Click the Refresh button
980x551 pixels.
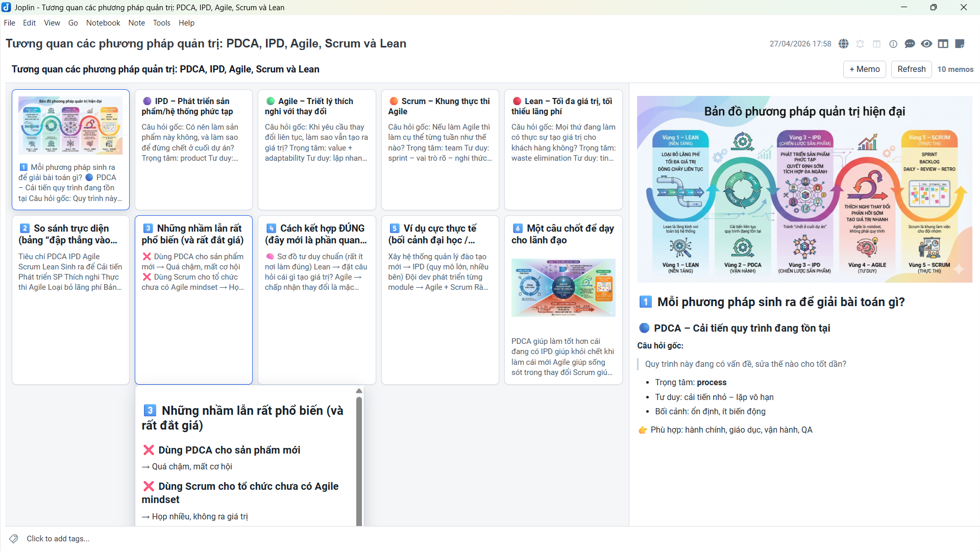[911, 69]
